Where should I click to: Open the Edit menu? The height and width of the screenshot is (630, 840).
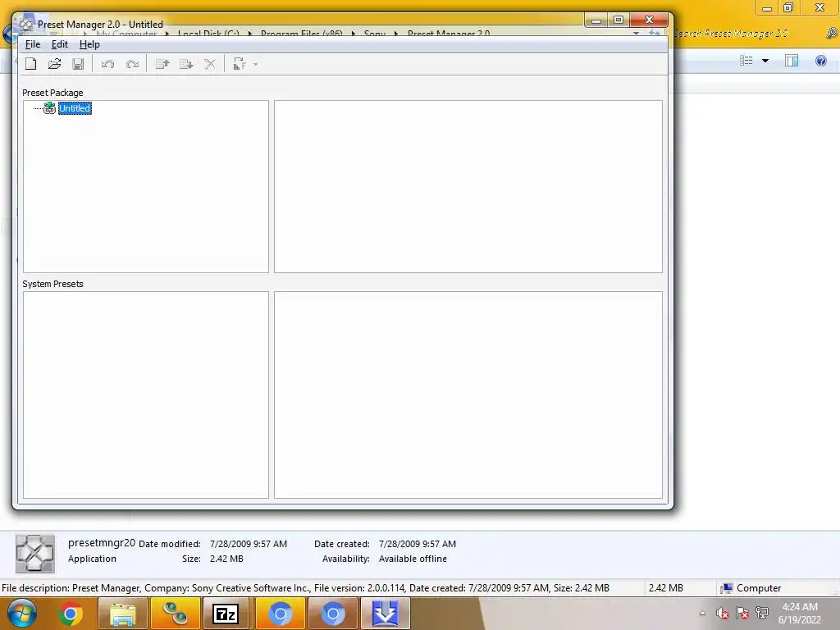click(x=59, y=44)
